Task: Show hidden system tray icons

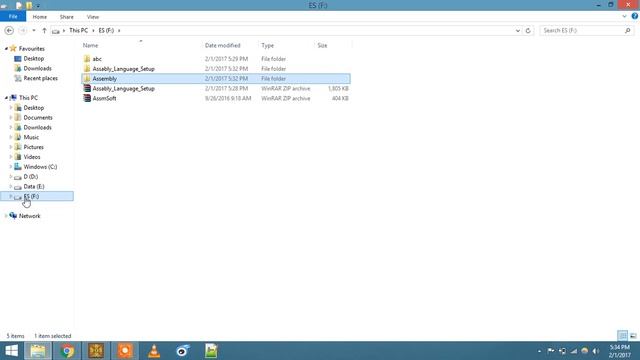Action: 540,351
